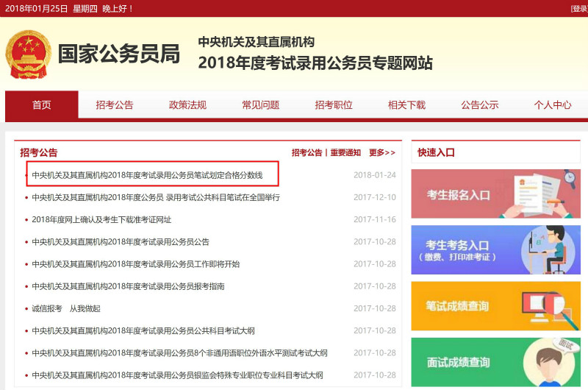
Task: Click the national emblem logo
Action: (28, 54)
